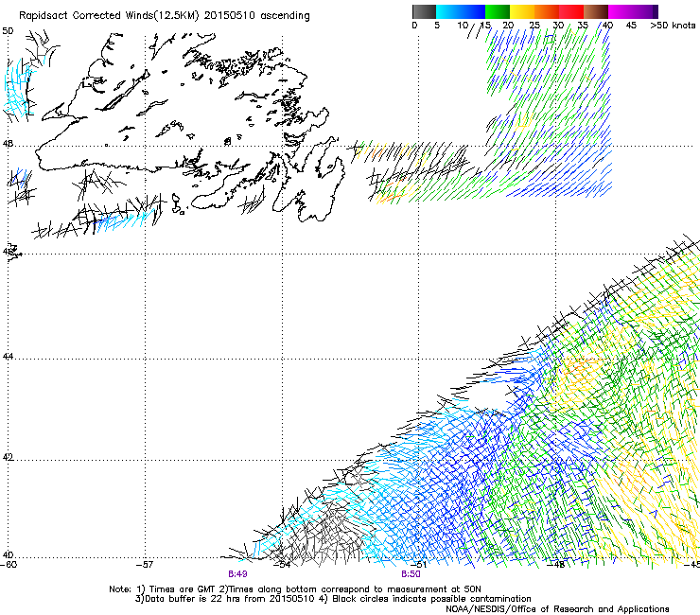Viewport: 700px width, 615px height.
Task: Click the longitude axis label '-48'
Action: point(556,565)
